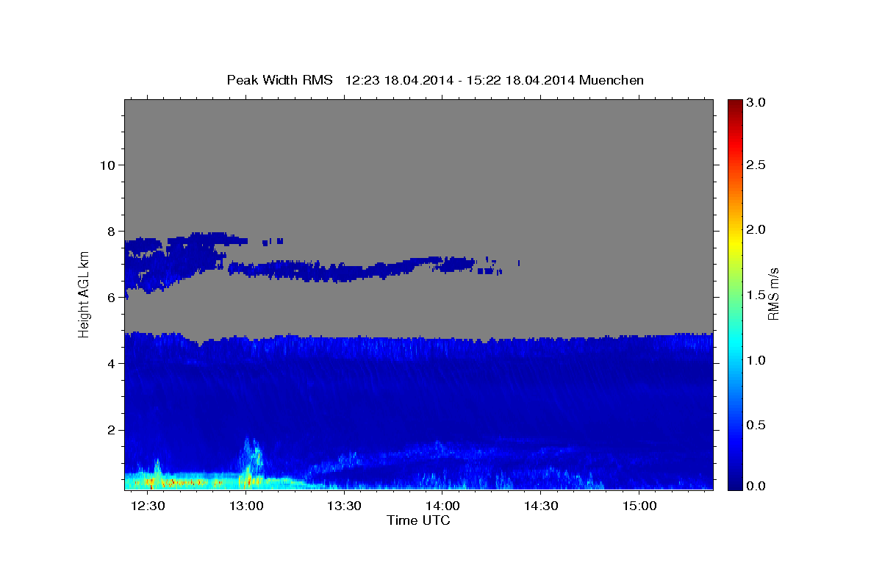This screenshot has width=882, height=588.
Task: Click the colorbar value 3.0
Action: pos(757,103)
